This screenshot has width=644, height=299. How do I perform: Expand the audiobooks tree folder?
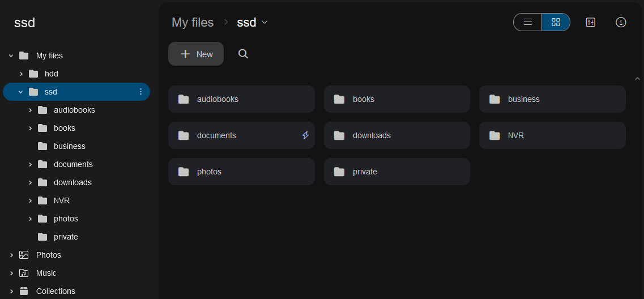[30, 110]
